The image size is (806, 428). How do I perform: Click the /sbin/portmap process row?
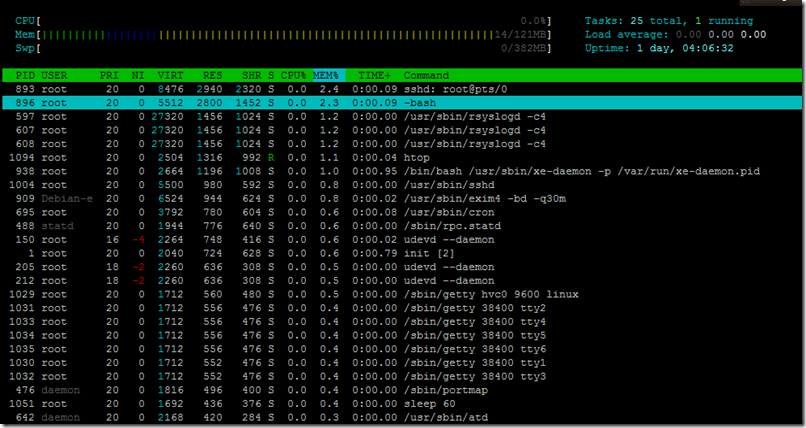coord(402,390)
